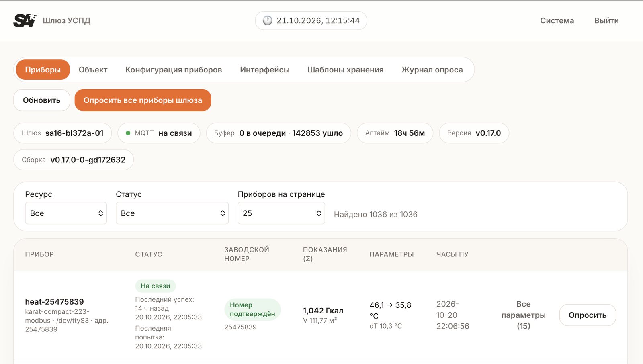Click the Шлюз sa16-bl372a-01 chip
The image size is (643, 364).
63,133
